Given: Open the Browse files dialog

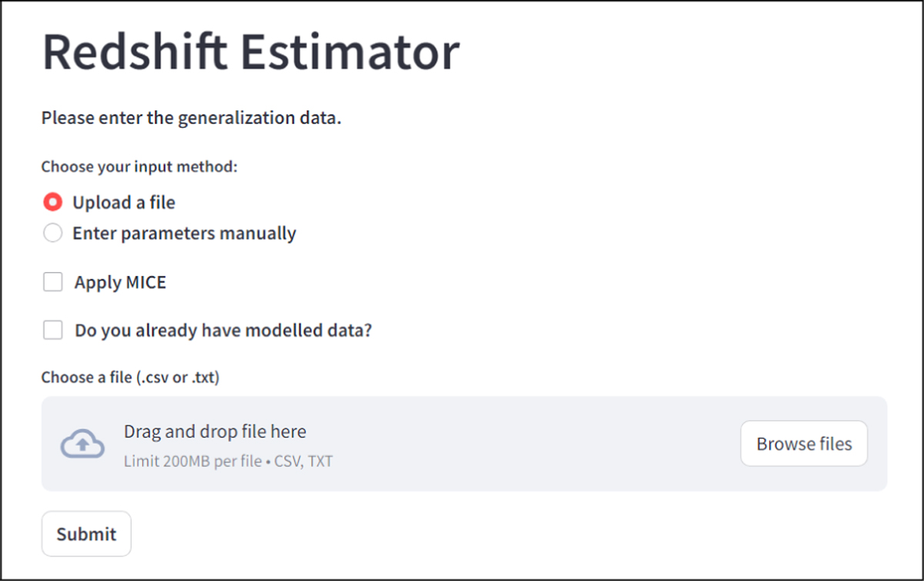Looking at the screenshot, I should (x=803, y=444).
